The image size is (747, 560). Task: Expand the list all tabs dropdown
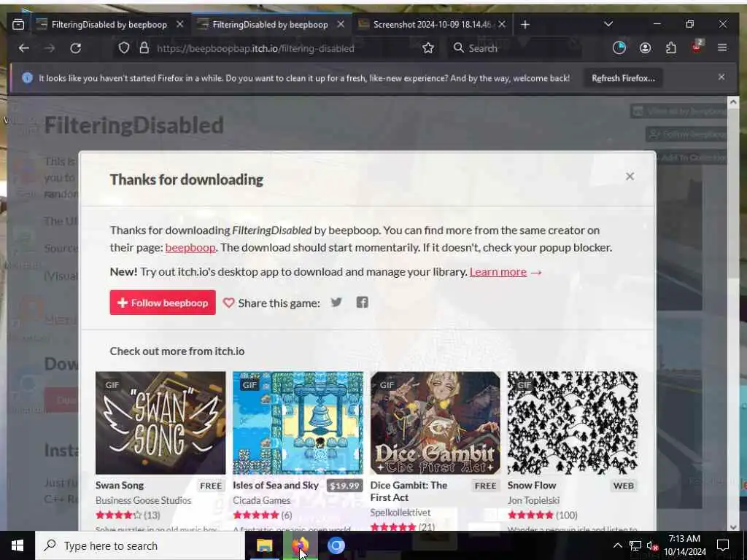coord(608,24)
